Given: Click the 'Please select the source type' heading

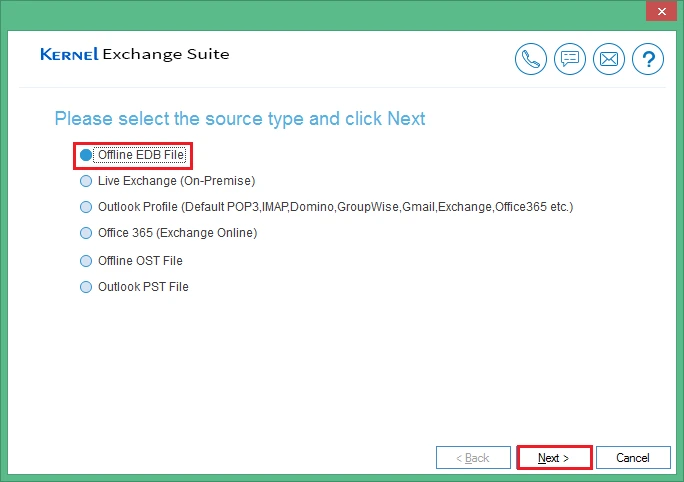Looking at the screenshot, I should pyautogui.click(x=240, y=119).
